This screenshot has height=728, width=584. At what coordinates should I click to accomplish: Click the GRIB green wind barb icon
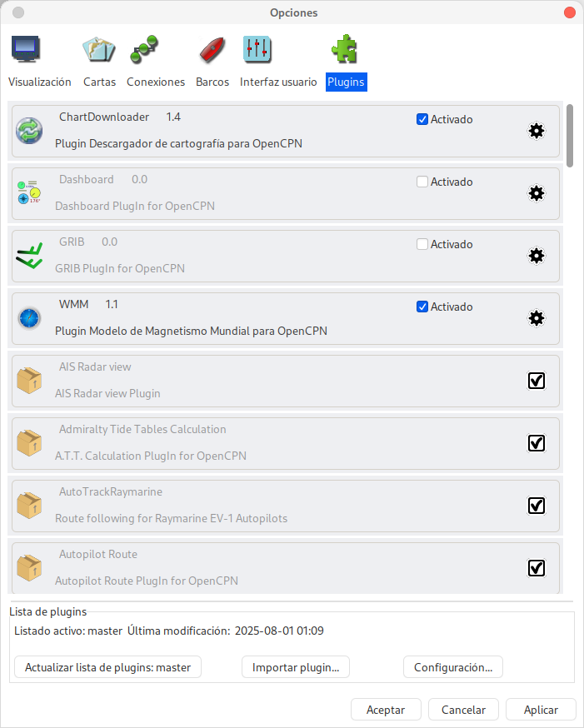point(29,256)
